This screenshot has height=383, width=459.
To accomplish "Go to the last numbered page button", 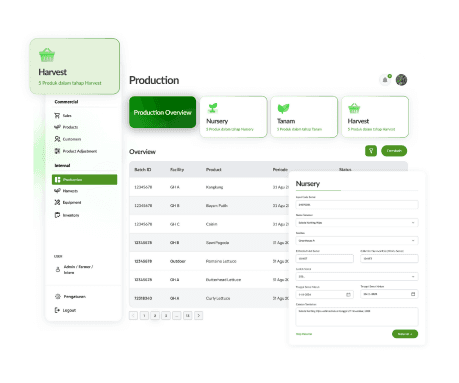I will pos(188,315).
